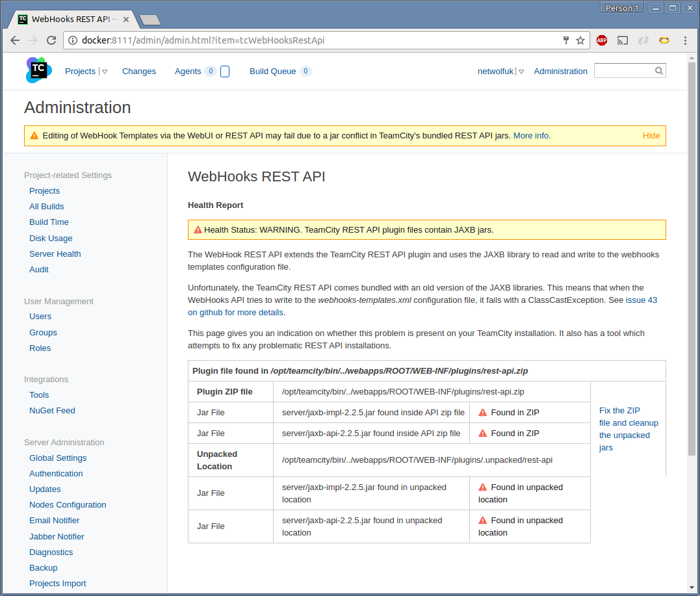This screenshot has height=596, width=700.
Task: Click the Health Status WARNING message
Action: 427,230
